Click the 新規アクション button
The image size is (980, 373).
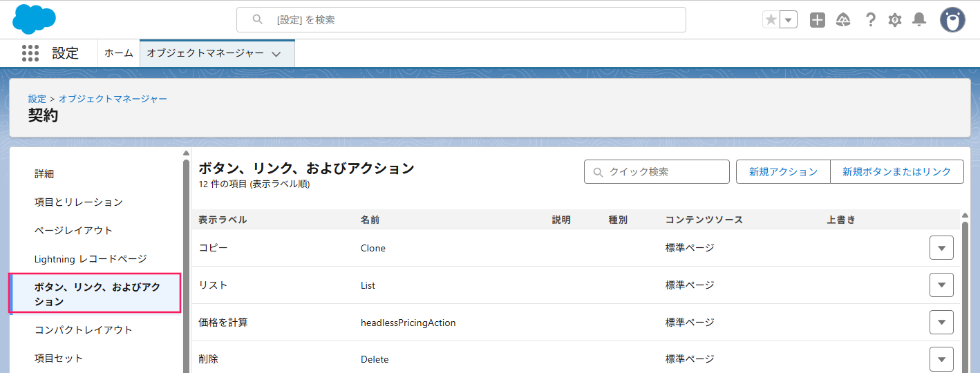coord(783,172)
